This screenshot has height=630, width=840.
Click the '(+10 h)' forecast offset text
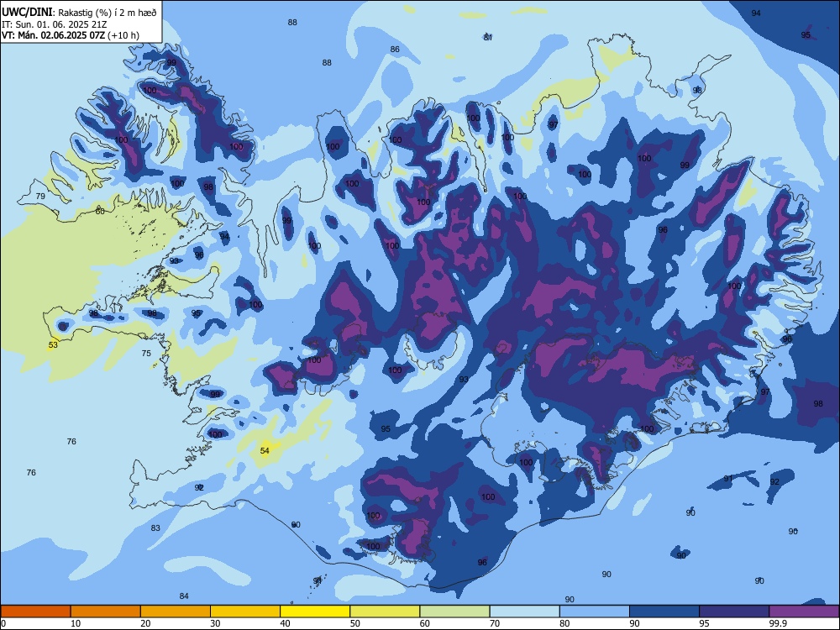[x=123, y=35]
